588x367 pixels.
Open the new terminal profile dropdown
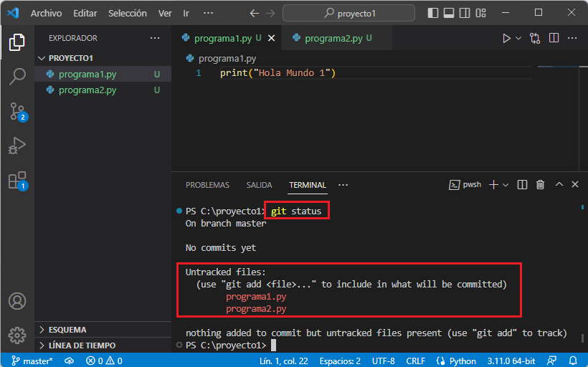[506, 185]
